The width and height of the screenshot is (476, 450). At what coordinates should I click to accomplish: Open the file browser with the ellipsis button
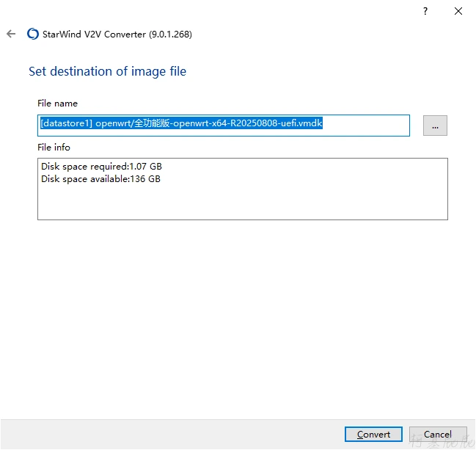point(435,126)
